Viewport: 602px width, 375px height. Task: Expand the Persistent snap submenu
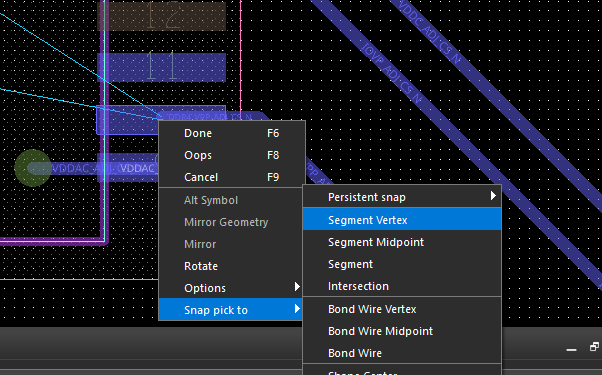(x=402, y=197)
